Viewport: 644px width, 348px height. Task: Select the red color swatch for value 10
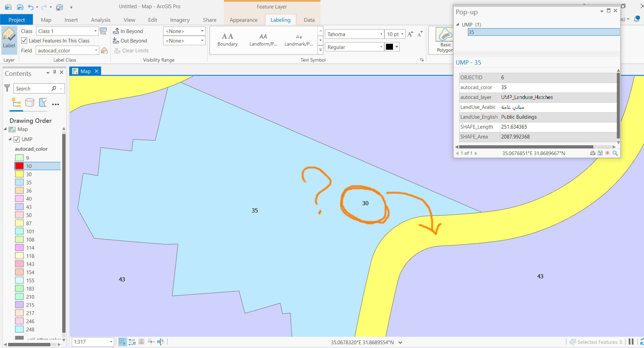pyautogui.click(x=19, y=166)
